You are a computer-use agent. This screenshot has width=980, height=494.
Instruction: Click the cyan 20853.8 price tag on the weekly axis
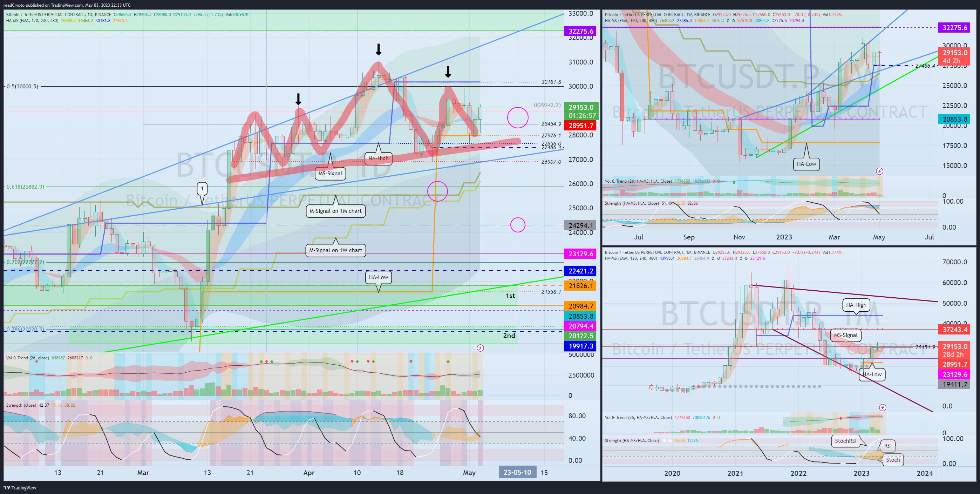[x=954, y=119]
